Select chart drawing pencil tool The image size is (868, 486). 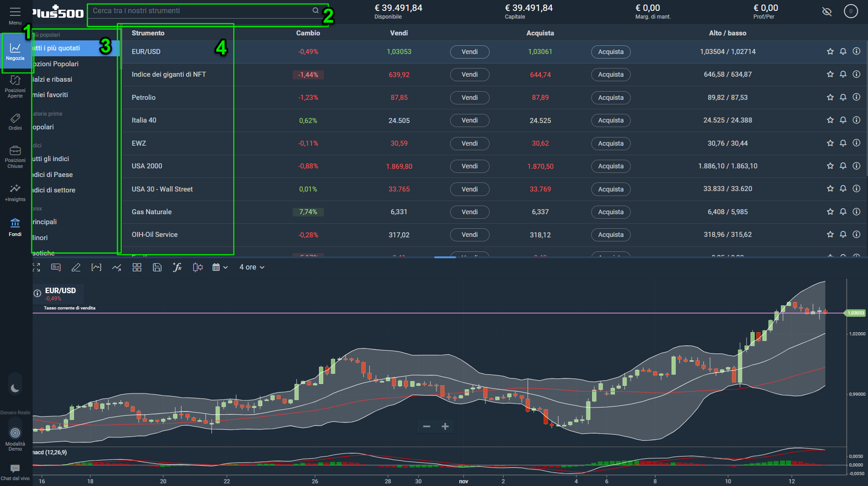76,267
